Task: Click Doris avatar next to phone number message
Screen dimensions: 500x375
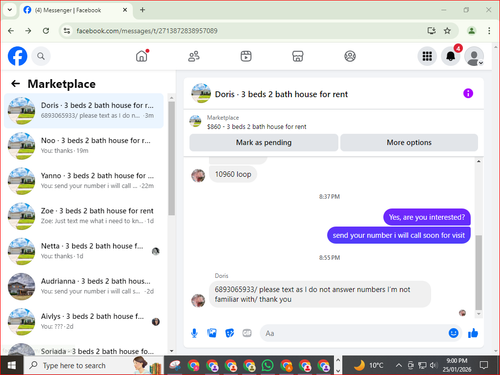Action: coord(198,300)
